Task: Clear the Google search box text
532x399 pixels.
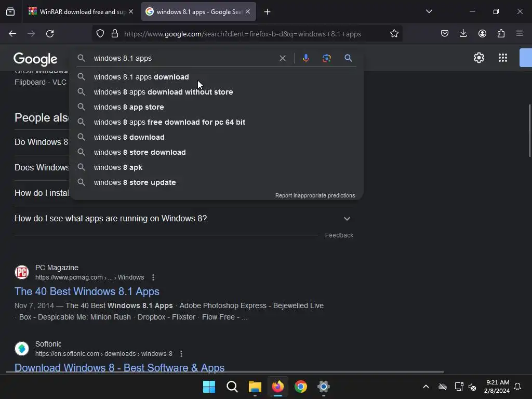Action: tap(282, 58)
